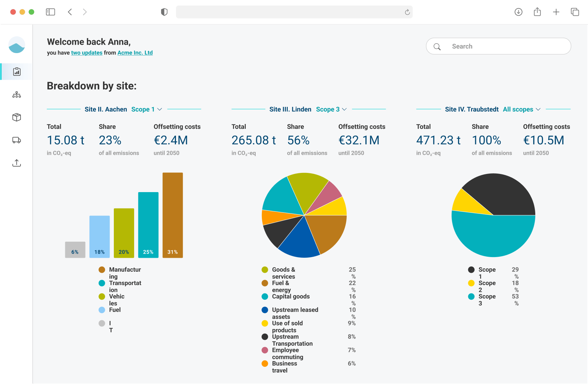Click the Transportation legend color dot
The height and width of the screenshot is (387, 588).
[102, 283]
